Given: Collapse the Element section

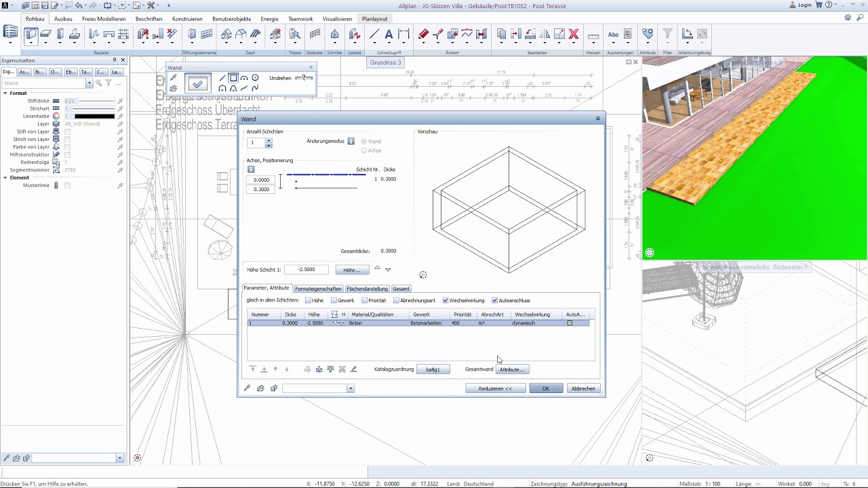Looking at the screenshot, I should tap(5, 178).
